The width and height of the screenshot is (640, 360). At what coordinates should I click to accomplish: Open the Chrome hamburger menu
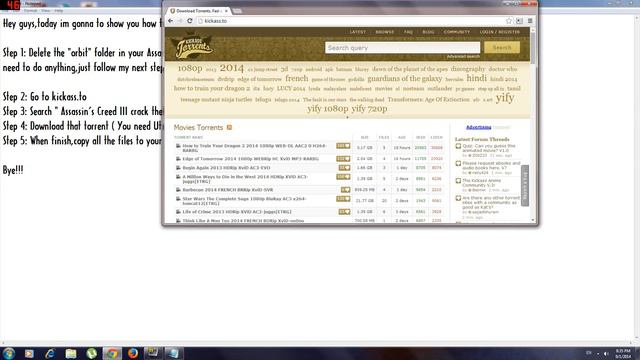tap(530, 21)
